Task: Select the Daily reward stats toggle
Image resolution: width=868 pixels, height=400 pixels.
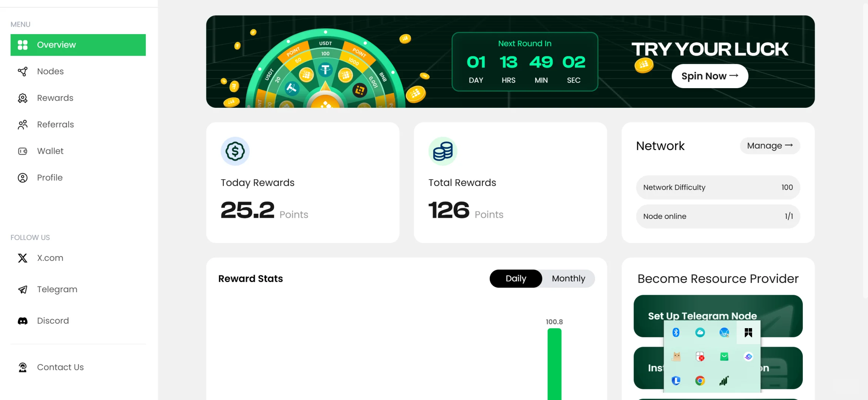Action: click(515, 279)
